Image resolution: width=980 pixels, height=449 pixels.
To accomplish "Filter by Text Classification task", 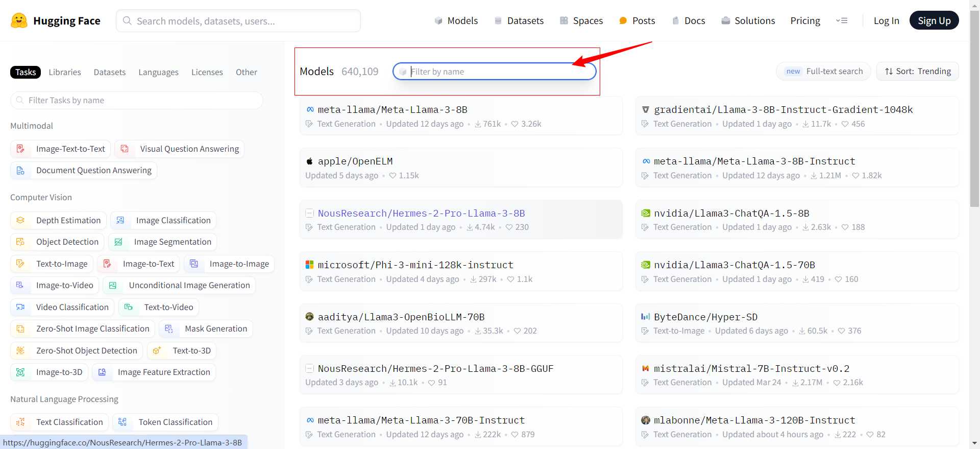I will point(59,422).
